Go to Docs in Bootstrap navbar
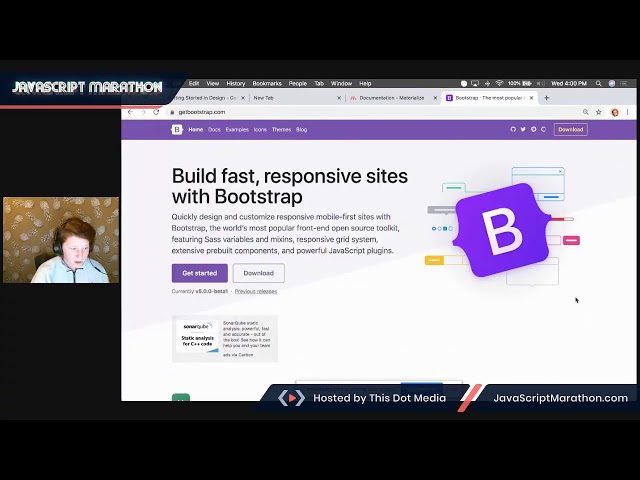640x480 pixels. click(214, 129)
